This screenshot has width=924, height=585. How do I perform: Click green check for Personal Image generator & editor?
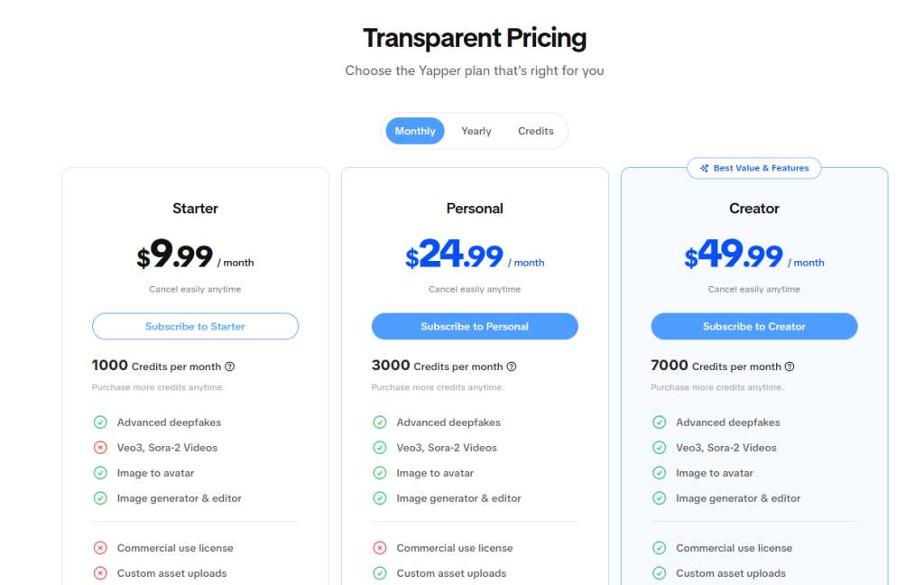pyautogui.click(x=380, y=498)
